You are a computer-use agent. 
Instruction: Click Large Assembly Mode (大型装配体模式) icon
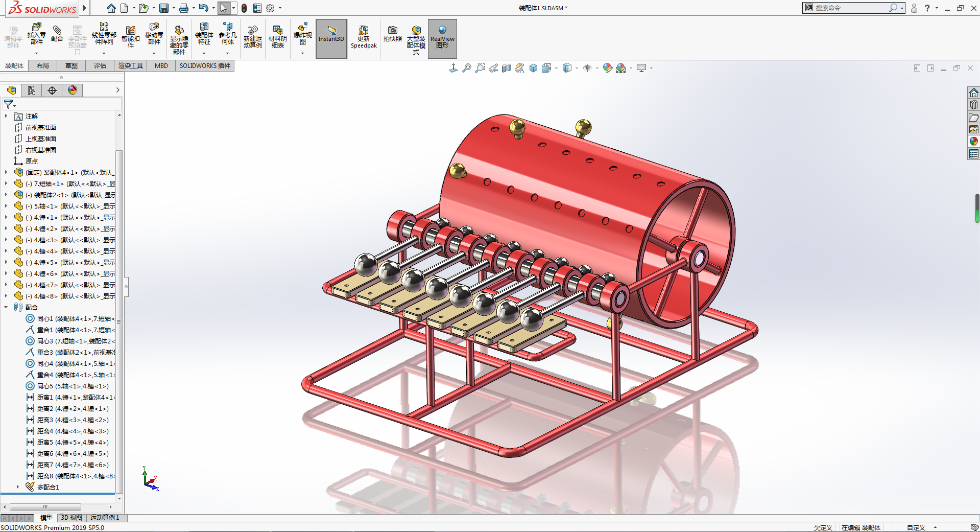(416, 40)
